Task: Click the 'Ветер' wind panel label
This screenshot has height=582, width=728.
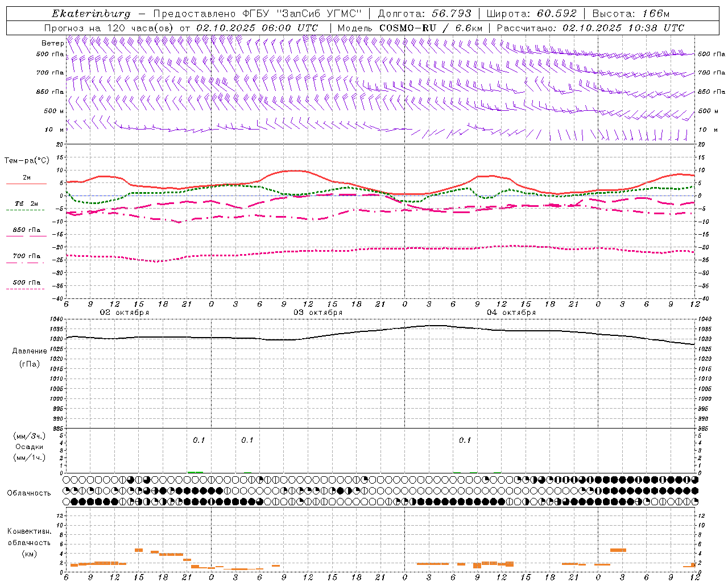Action: tap(52, 43)
